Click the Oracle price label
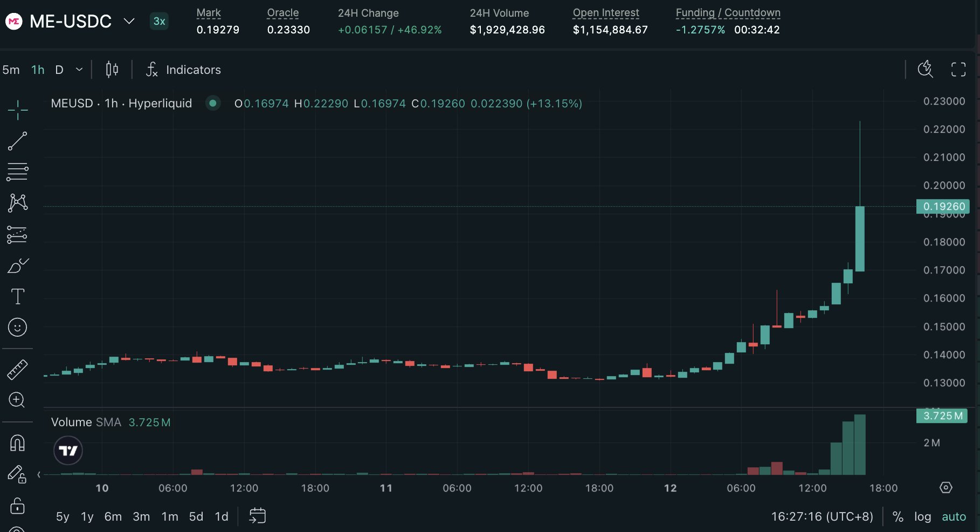The width and height of the screenshot is (980, 532). pos(283,12)
